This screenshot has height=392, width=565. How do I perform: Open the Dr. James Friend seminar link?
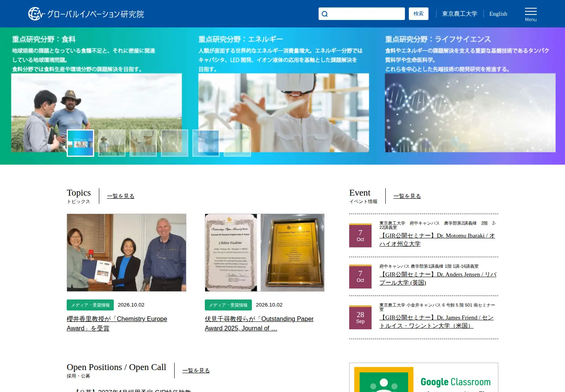[x=436, y=321]
